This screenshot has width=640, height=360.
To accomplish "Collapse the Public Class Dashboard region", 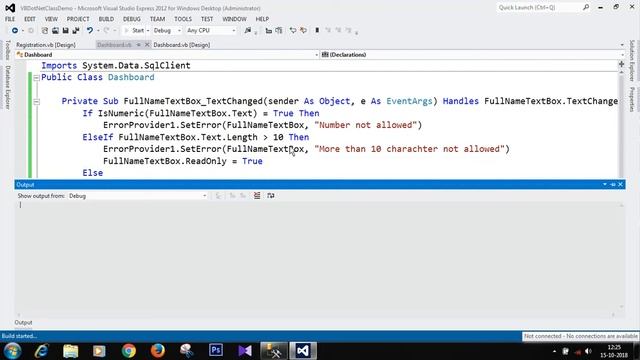I will pos(36,78).
